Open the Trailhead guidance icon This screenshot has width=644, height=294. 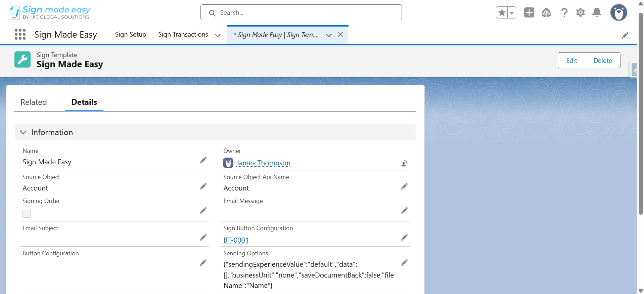coord(546,13)
